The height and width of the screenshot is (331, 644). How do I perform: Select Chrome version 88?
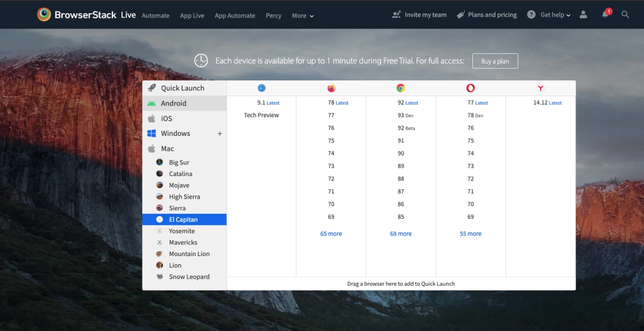click(x=400, y=179)
